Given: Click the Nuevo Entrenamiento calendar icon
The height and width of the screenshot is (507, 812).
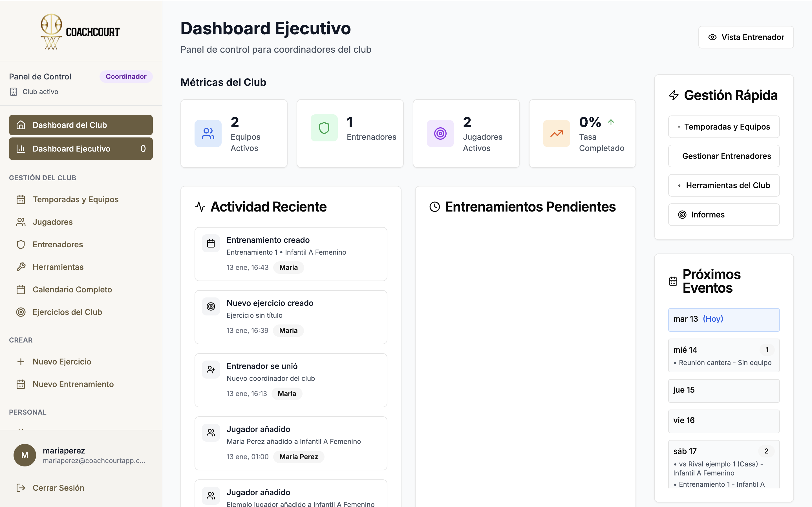Looking at the screenshot, I should (x=21, y=384).
